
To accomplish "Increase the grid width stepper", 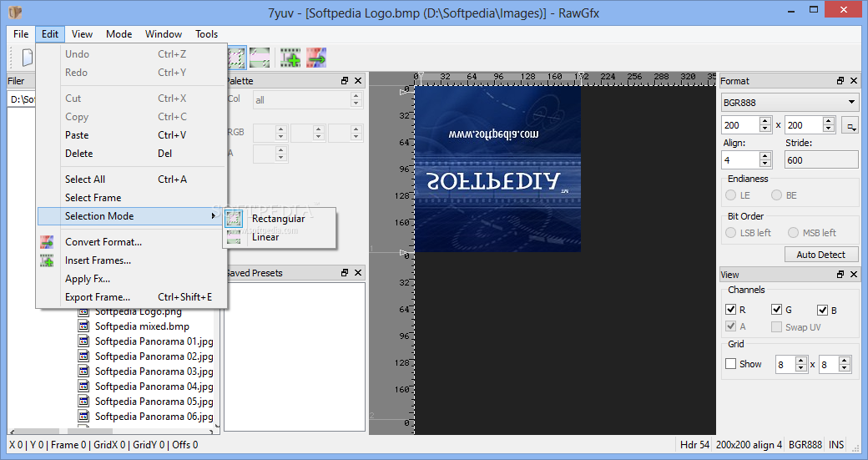I will [x=800, y=361].
